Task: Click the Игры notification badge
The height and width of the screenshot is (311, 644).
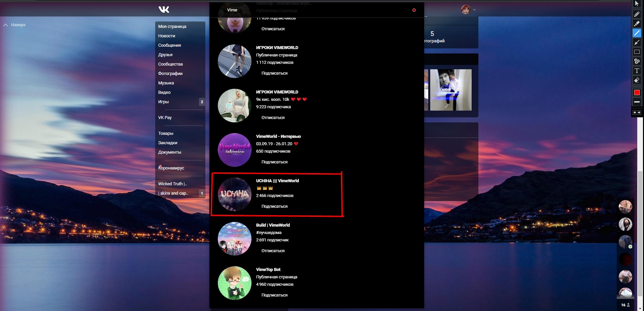Action: pos(202,102)
